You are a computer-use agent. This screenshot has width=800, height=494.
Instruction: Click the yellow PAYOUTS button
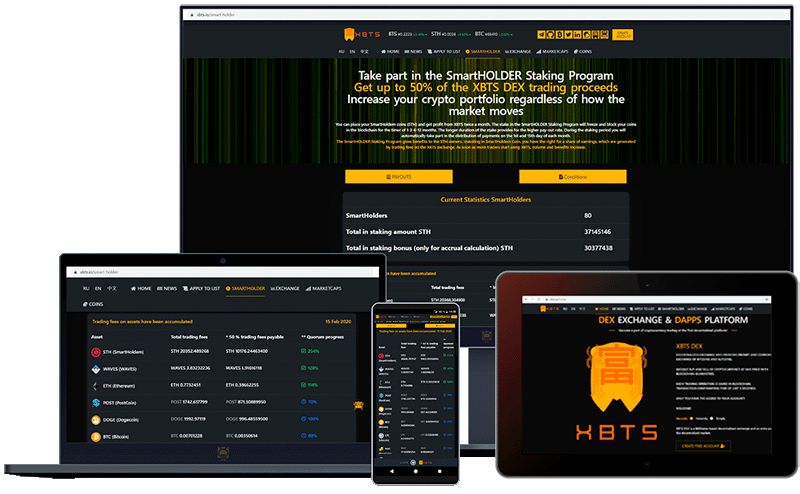[x=398, y=177]
